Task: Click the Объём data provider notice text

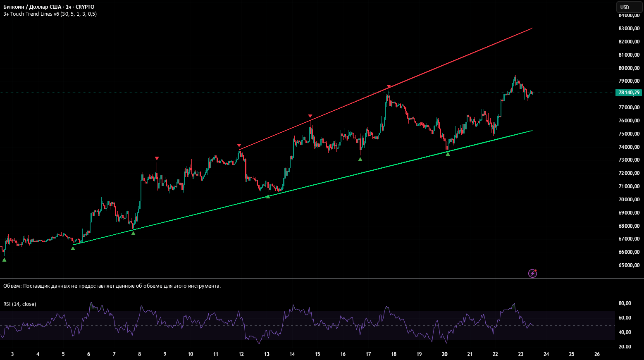Action: 112,286
